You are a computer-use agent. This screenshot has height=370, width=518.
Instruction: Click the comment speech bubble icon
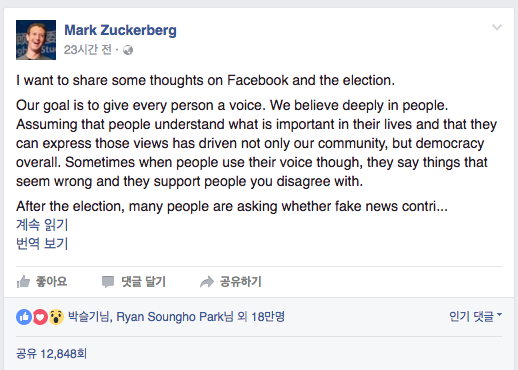(x=108, y=282)
